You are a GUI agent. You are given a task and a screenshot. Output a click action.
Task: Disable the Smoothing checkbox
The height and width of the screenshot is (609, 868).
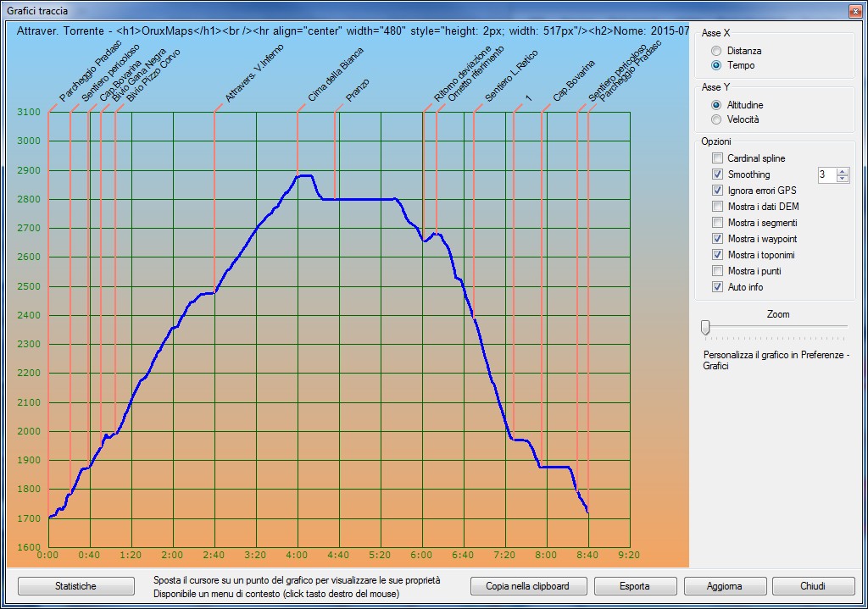[718, 174]
